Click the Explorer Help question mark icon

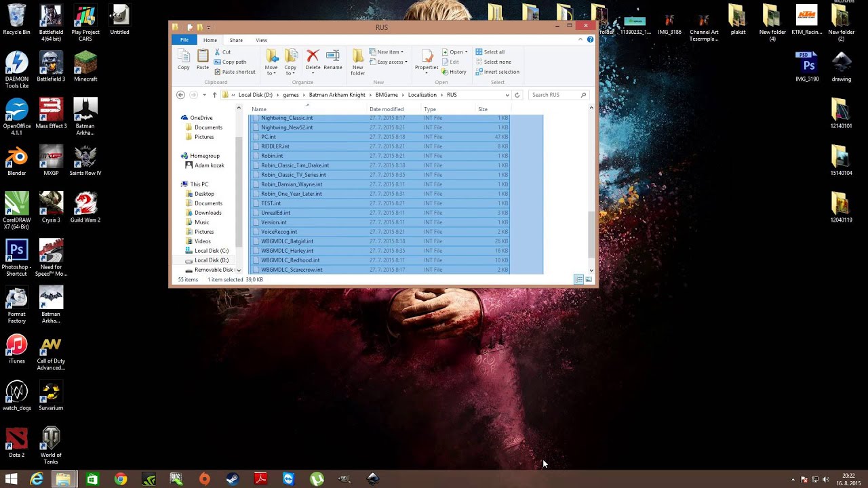(590, 40)
